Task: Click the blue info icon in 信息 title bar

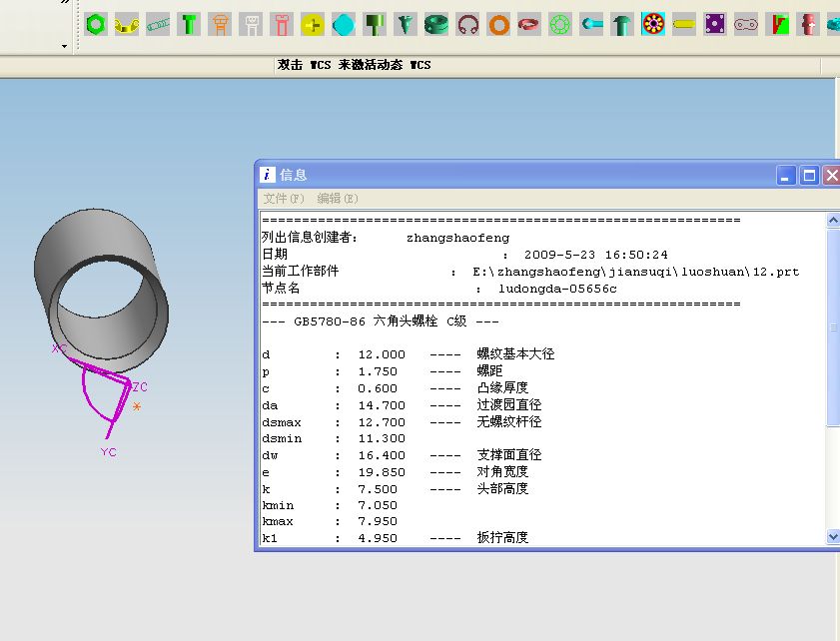Action: pyautogui.click(x=268, y=175)
